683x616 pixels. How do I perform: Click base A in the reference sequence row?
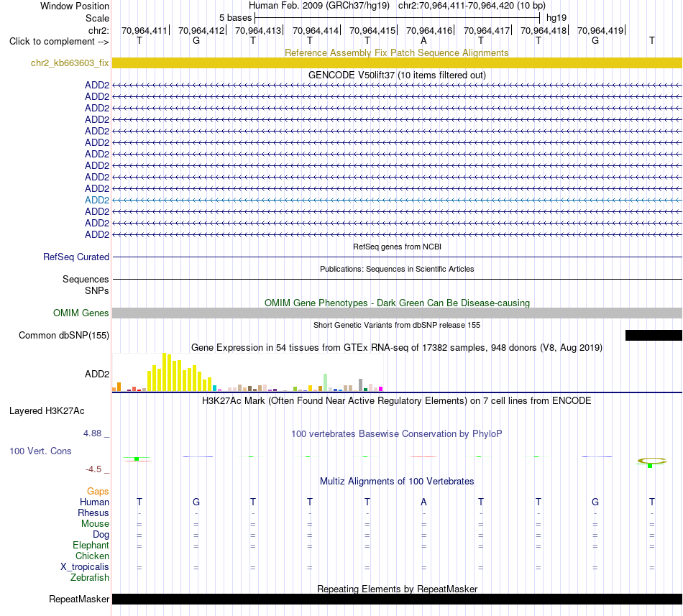click(x=423, y=41)
